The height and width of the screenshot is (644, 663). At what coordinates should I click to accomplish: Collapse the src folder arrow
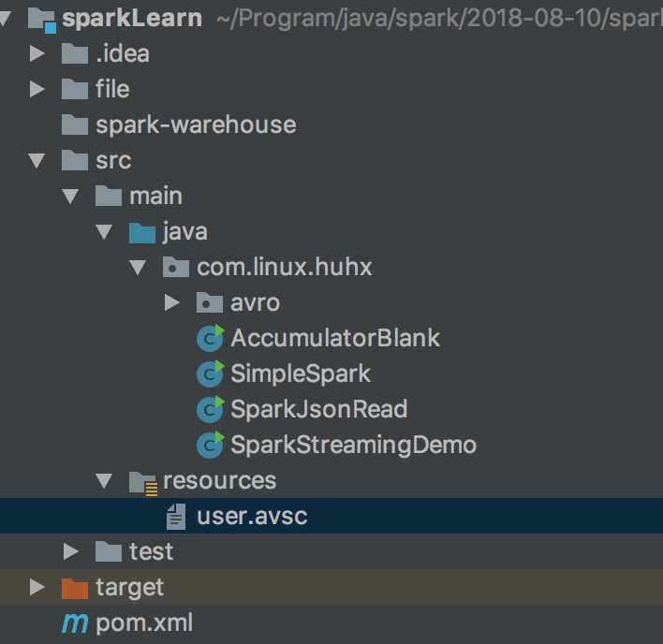point(37,160)
